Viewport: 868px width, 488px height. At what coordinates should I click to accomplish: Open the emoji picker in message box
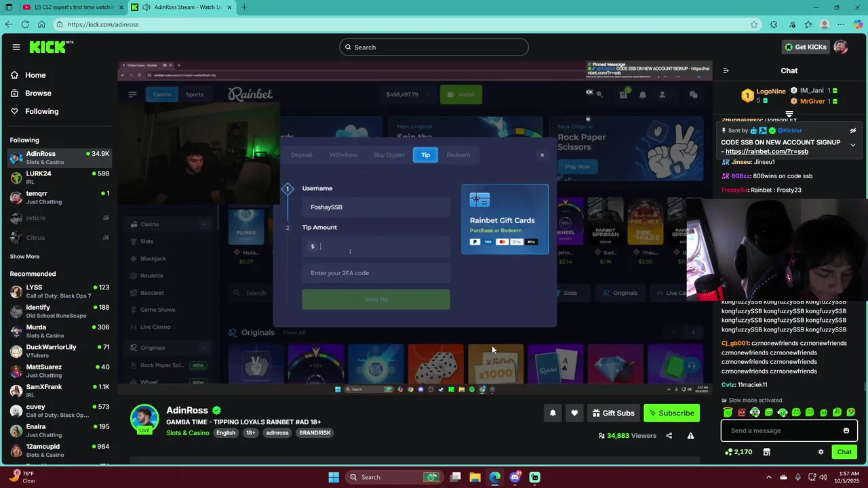(846, 430)
